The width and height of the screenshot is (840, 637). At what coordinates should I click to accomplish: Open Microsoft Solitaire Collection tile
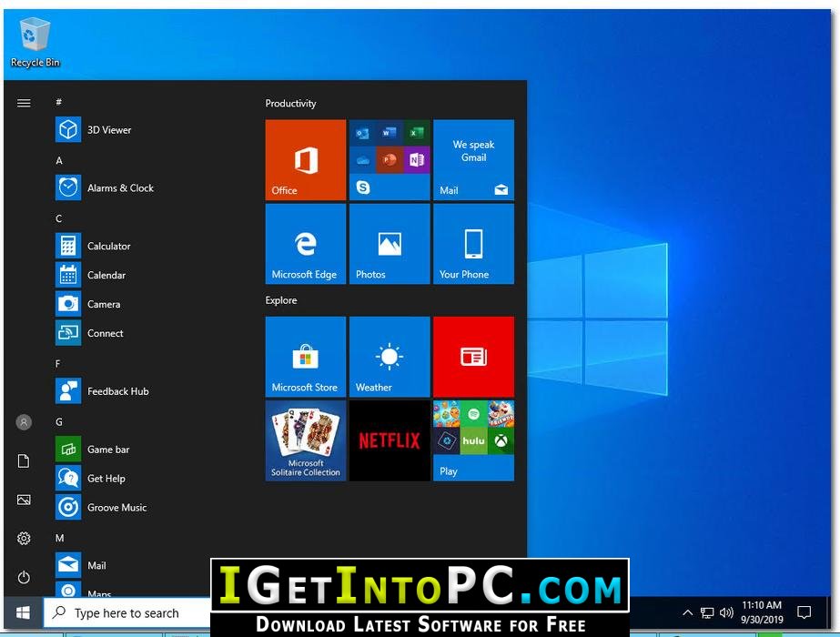[306, 440]
